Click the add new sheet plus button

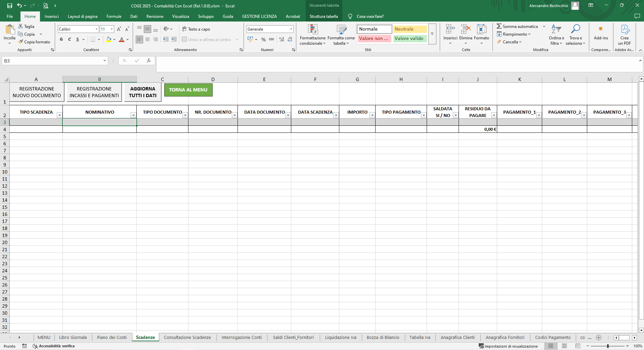click(x=599, y=338)
